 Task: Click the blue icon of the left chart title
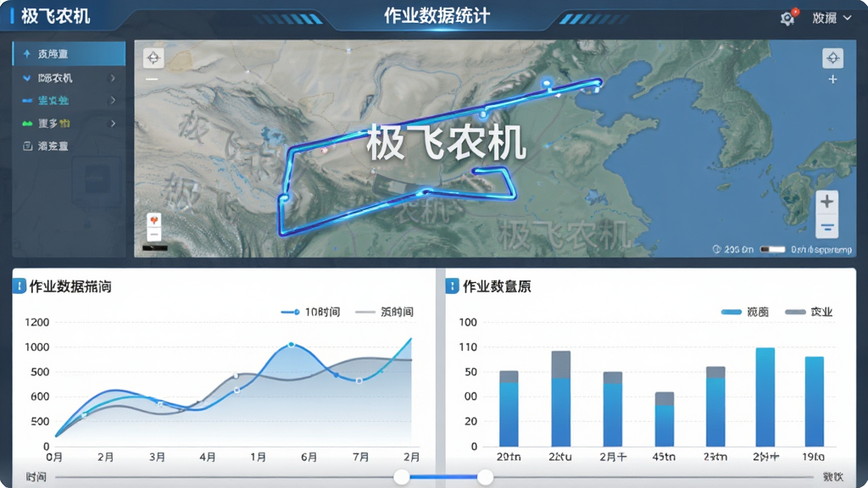coord(19,286)
